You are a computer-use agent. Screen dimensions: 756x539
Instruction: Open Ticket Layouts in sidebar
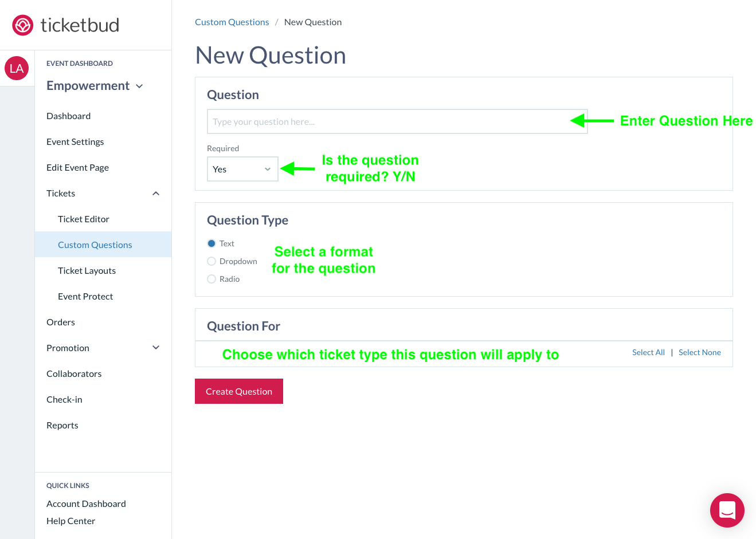87,270
